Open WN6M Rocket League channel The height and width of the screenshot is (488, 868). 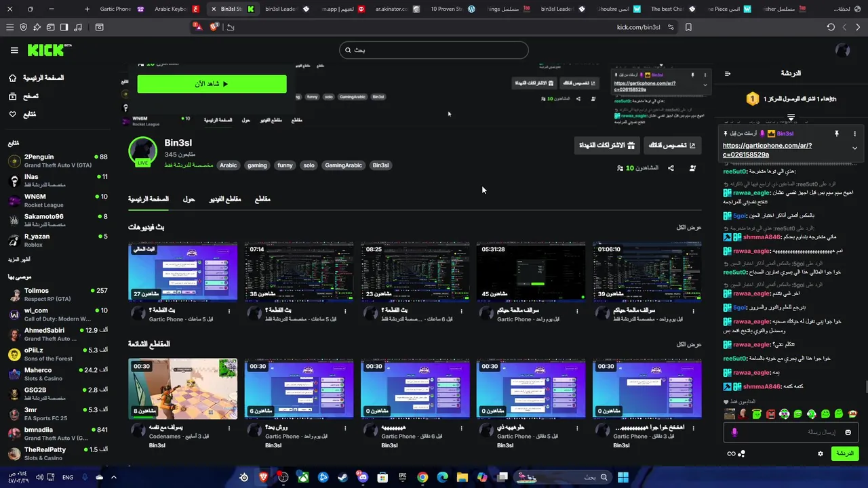pos(58,201)
